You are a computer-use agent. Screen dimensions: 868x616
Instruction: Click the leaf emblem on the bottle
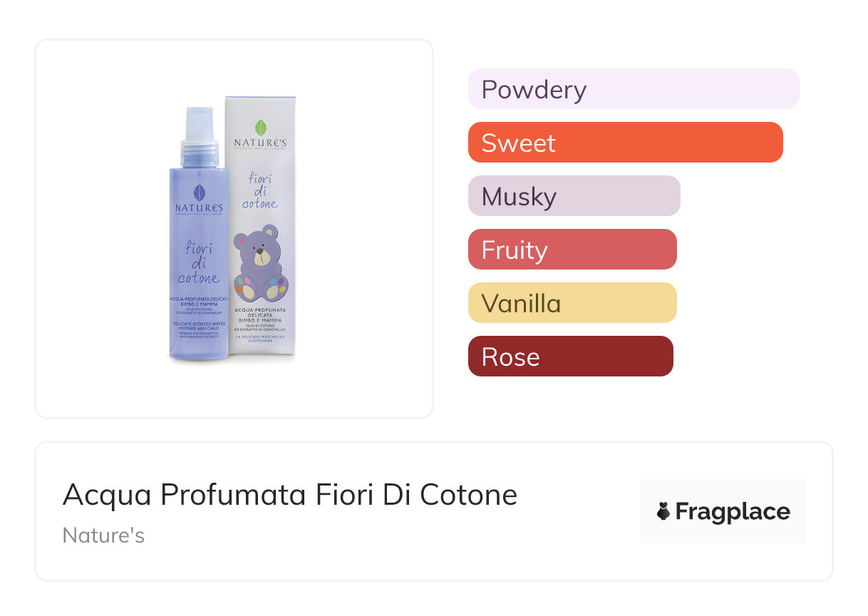[200, 192]
